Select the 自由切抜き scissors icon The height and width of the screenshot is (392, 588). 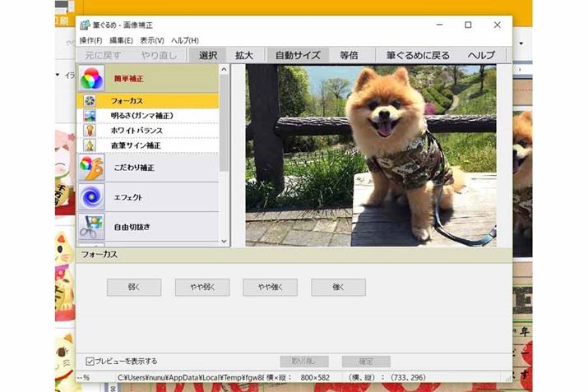coord(91,226)
